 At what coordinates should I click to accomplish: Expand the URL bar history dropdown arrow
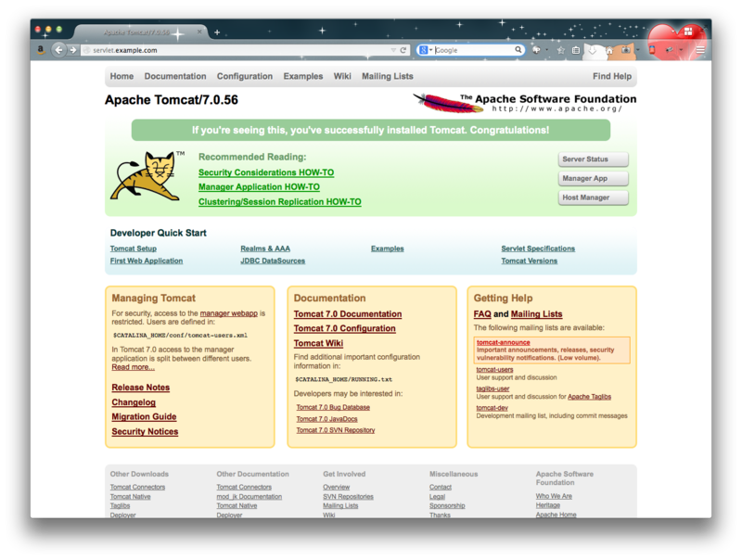click(392, 50)
